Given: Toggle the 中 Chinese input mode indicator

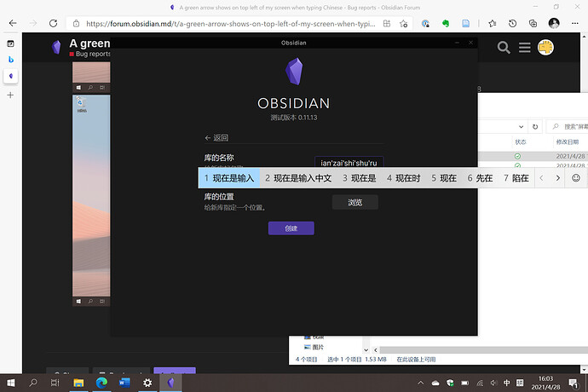Looking at the screenshot, I should 507,383.
